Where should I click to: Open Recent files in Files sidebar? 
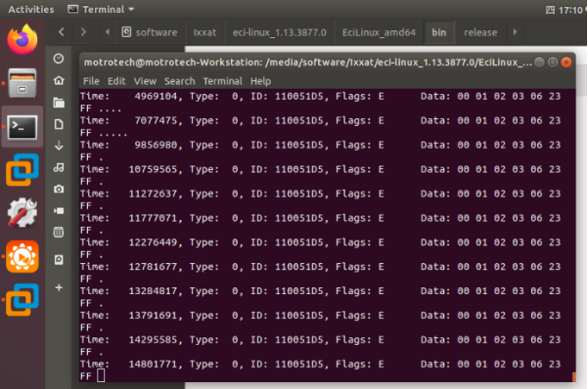[59, 59]
